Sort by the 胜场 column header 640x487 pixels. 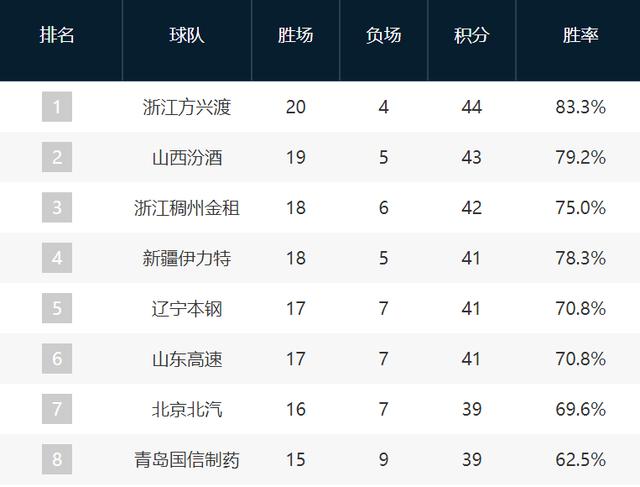(x=295, y=36)
